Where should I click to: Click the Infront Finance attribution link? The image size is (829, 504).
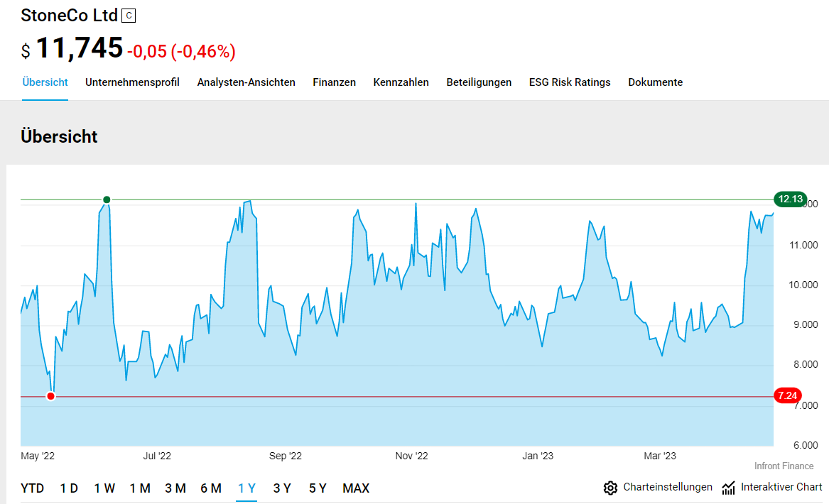pyautogui.click(x=784, y=466)
